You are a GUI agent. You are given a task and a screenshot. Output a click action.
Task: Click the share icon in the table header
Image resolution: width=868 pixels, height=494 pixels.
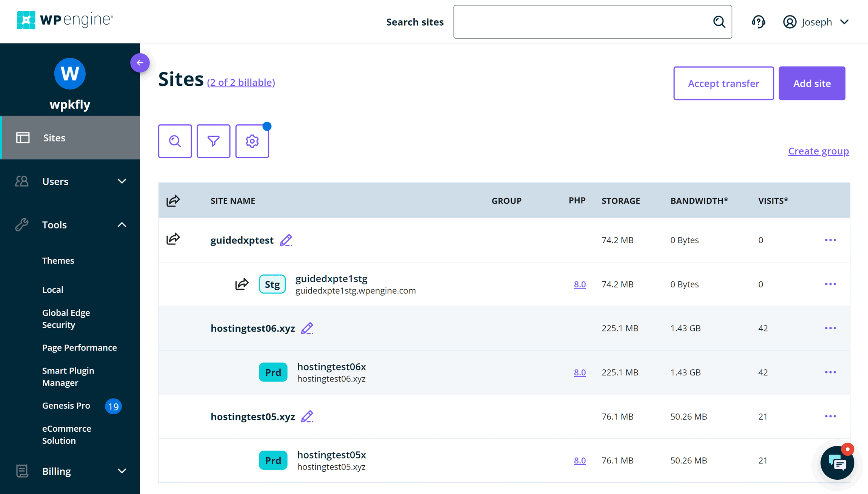point(173,201)
